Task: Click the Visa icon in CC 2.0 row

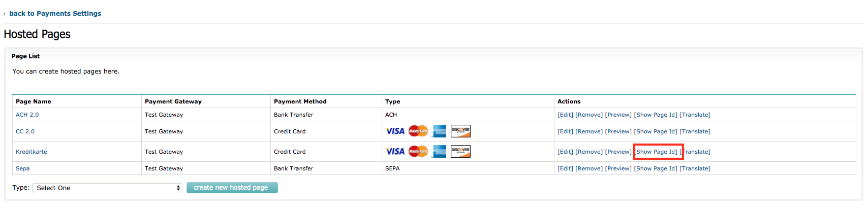Action: click(x=395, y=131)
